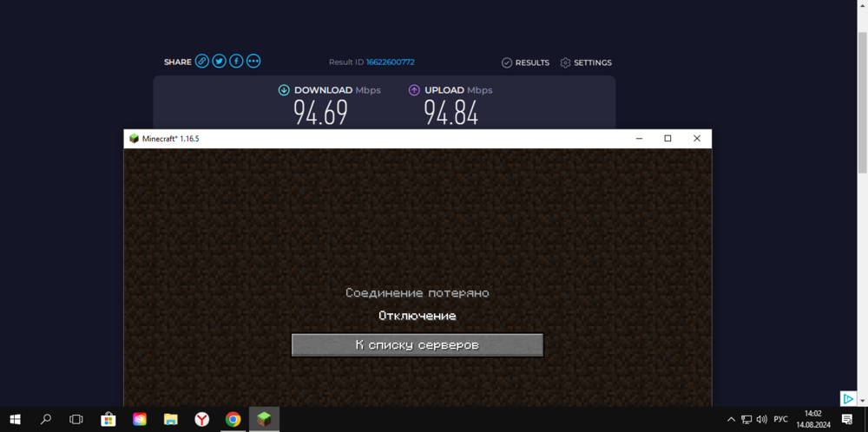Click the download arrow icon
The height and width of the screenshot is (432, 868).
point(284,90)
